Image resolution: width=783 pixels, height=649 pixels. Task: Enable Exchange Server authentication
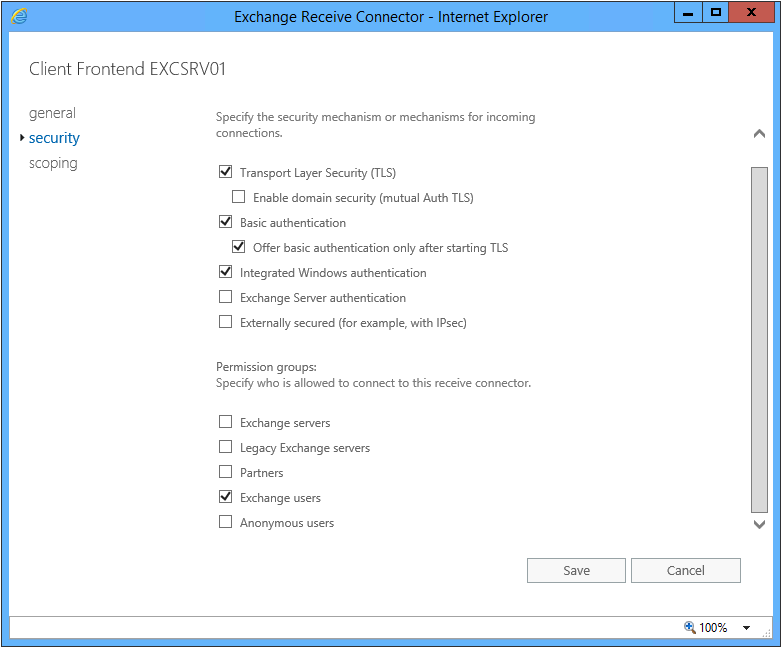click(x=225, y=297)
